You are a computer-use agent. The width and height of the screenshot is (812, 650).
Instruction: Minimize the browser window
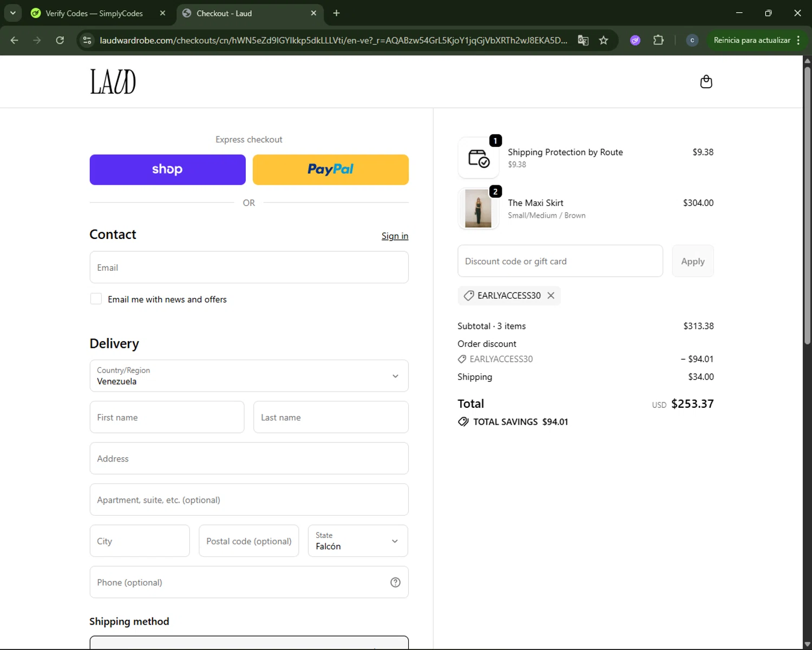coord(739,13)
